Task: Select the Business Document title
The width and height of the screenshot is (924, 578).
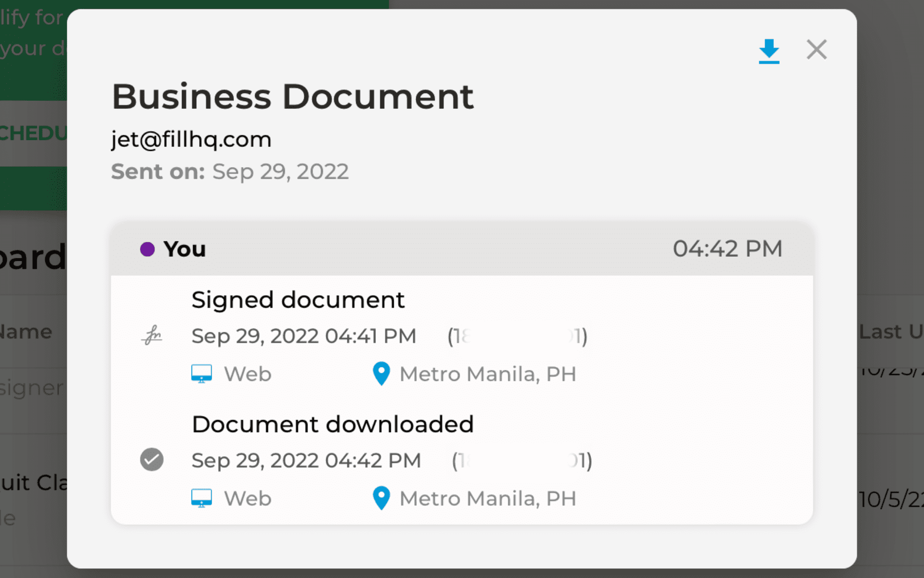Action: click(x=293, y=97)
